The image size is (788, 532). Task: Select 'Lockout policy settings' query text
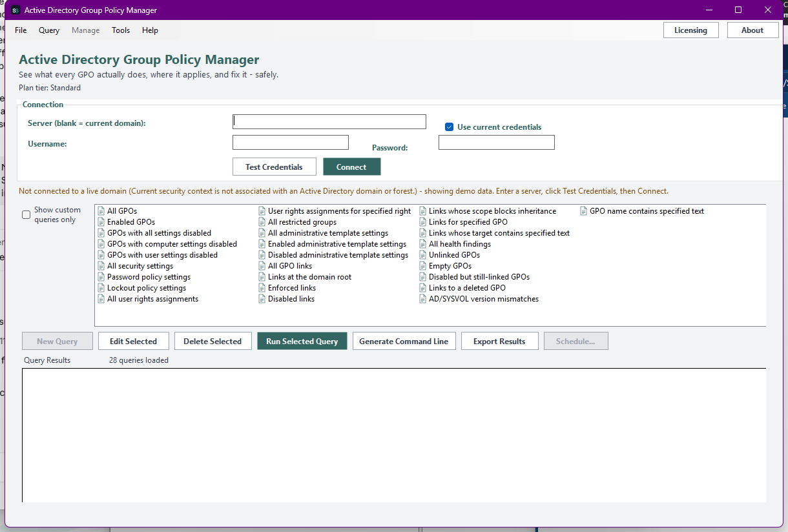tap(147, 288)
